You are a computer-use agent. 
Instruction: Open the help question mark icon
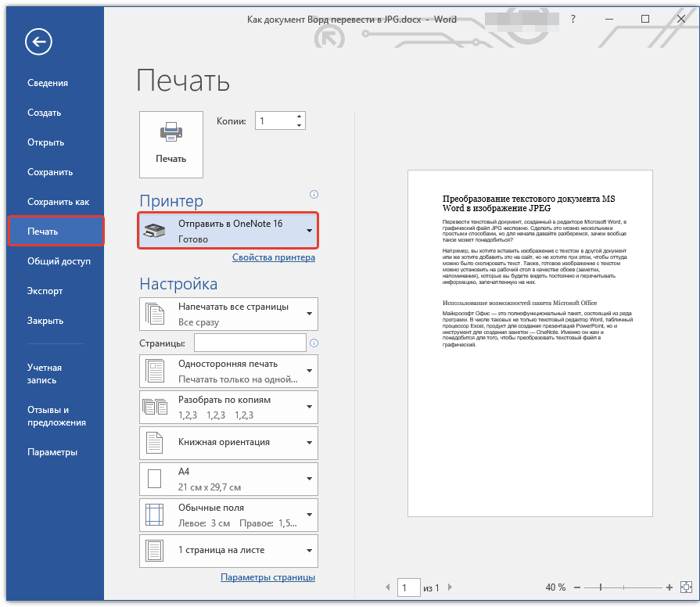pyautogui.click(x=573, y=19)
